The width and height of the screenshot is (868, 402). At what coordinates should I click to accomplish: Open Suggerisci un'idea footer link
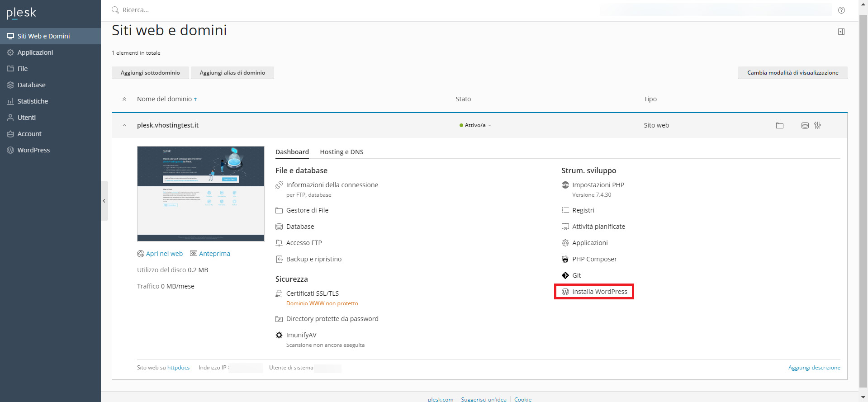pos(484,399)
